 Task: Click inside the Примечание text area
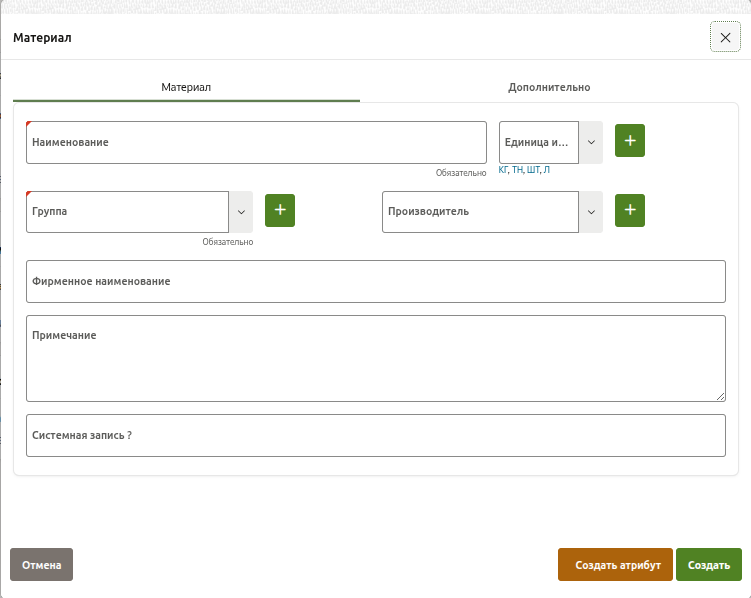pyautogui.click(x=375, y=359)
